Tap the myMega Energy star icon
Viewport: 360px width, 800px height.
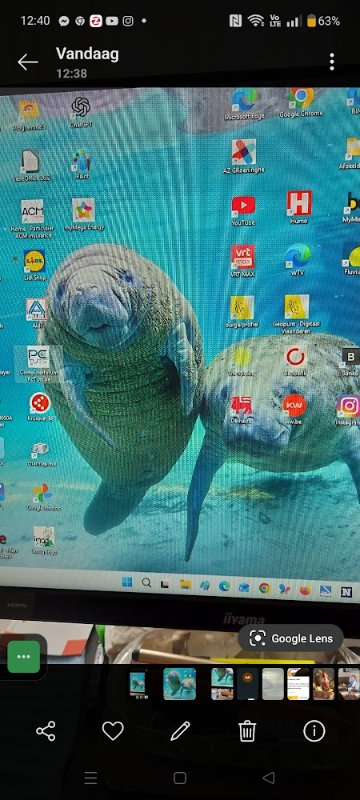[84, 210]
